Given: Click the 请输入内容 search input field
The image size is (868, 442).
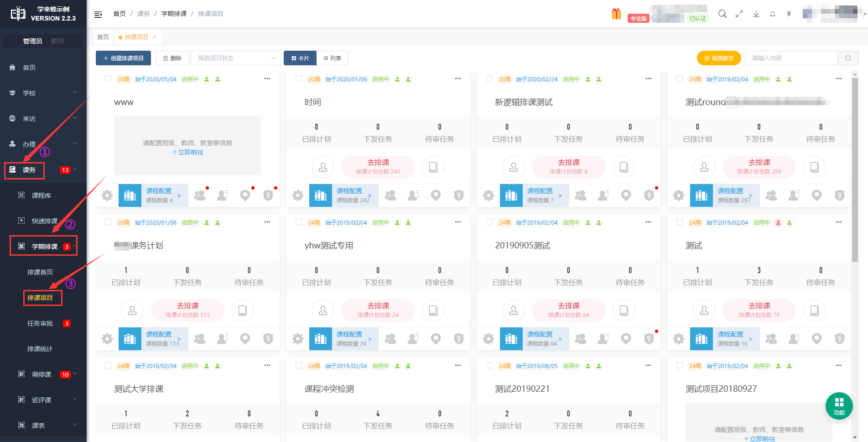Looking at the screenshot, I should pos(791,58).
